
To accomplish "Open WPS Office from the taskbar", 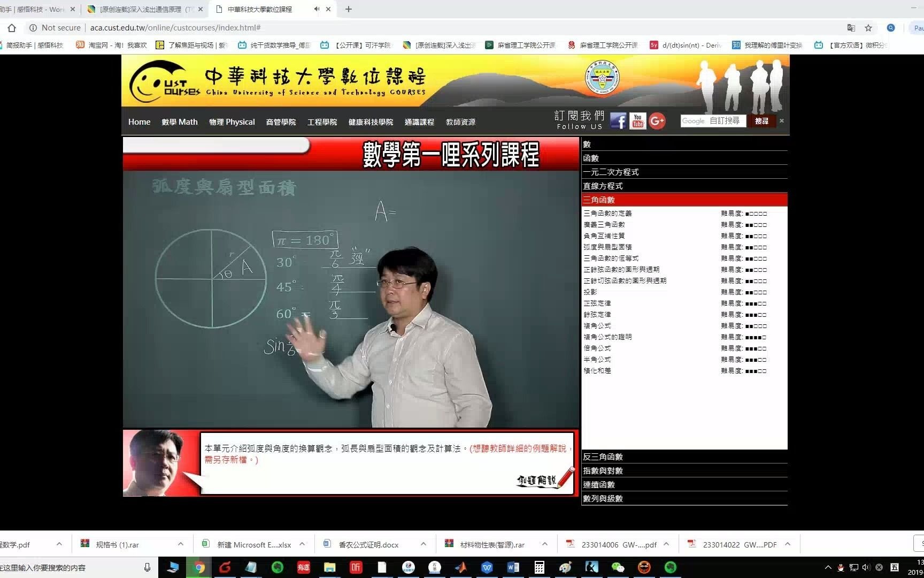I will coord(487,567).
